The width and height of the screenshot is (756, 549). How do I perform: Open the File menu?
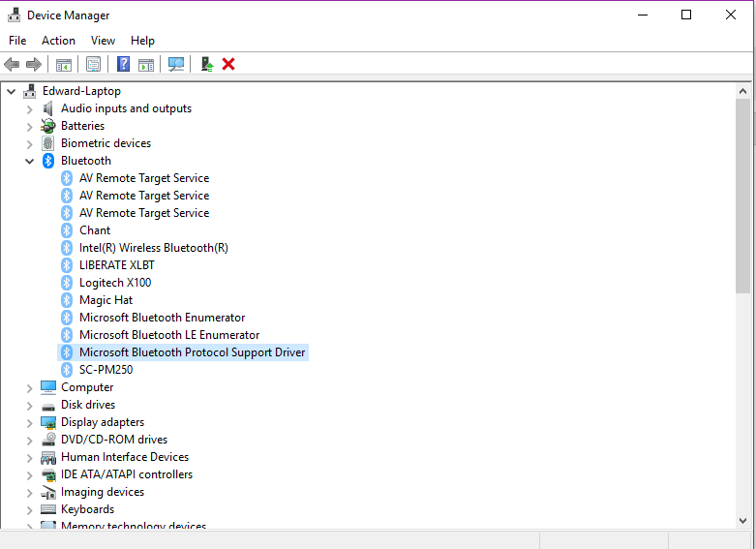click(x=17, y=41)
